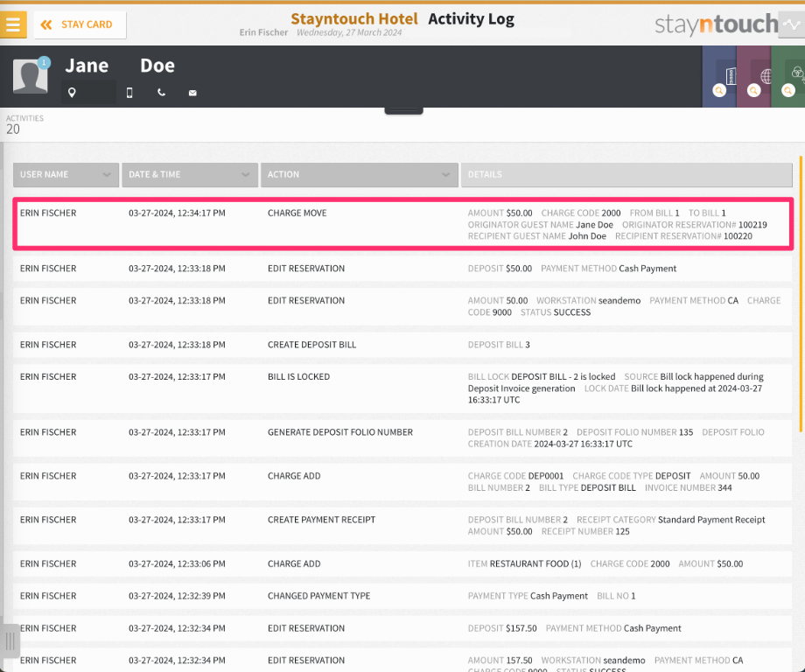Click search icon on group card

(788, 91)
